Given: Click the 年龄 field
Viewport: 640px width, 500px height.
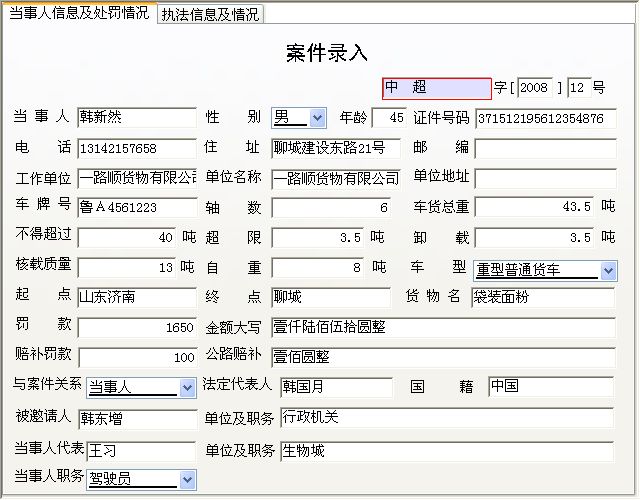Looking at the screenshot, I should 389,118.
